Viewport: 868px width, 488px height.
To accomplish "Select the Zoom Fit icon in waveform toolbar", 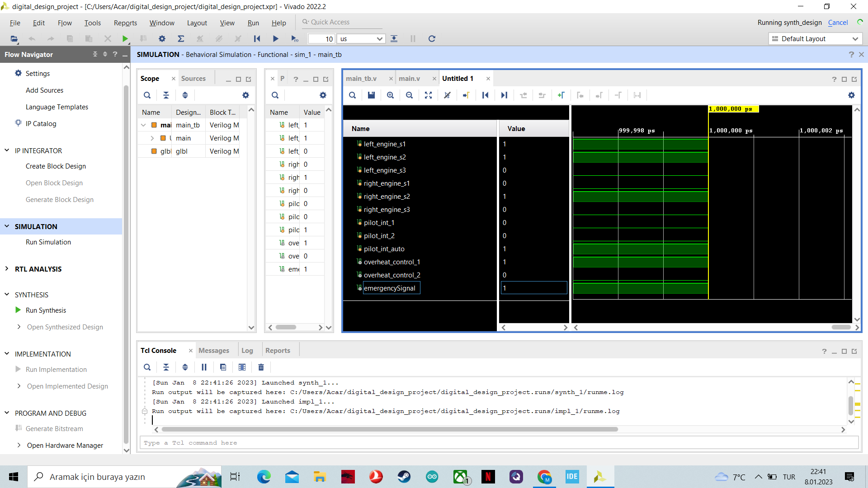I will (429, 95).
